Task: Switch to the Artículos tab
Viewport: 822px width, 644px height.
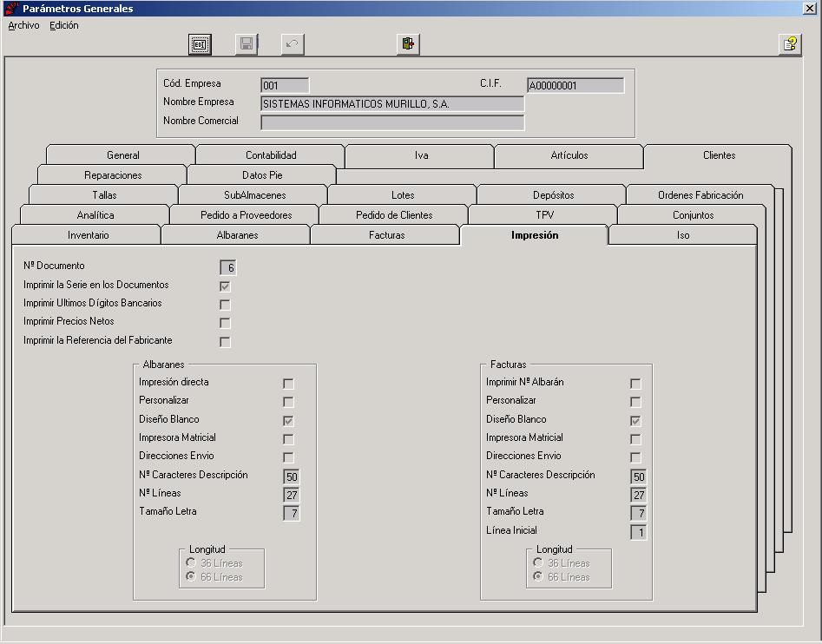Action: coord(569,155)
